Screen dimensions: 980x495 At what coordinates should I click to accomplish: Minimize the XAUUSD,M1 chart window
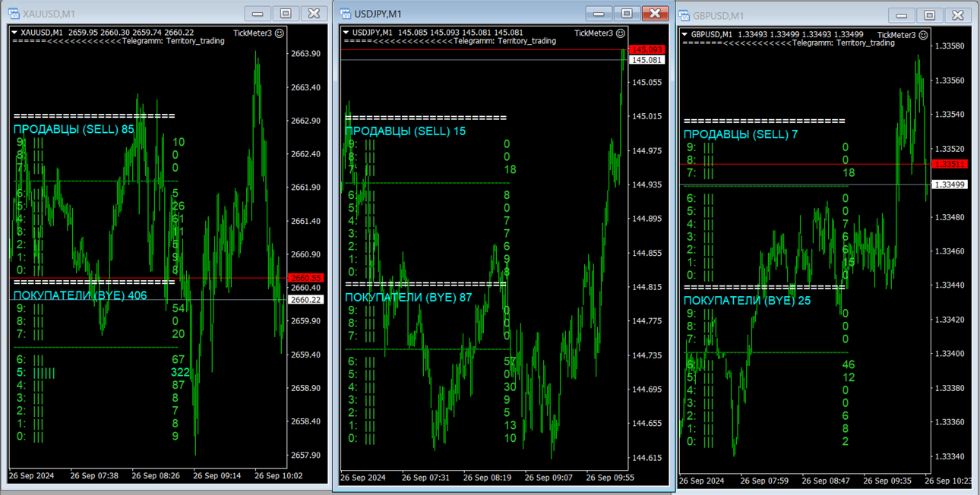[258, 14]
